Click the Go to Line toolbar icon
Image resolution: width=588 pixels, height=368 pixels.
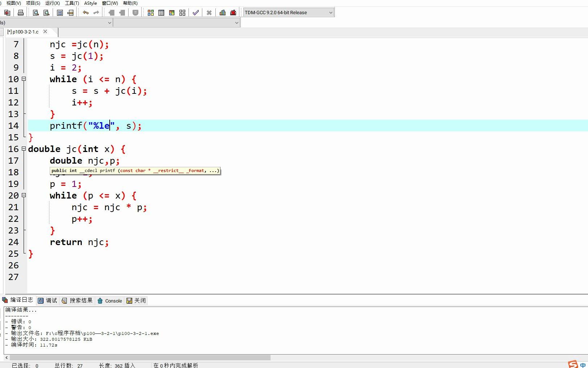point(70,13)
